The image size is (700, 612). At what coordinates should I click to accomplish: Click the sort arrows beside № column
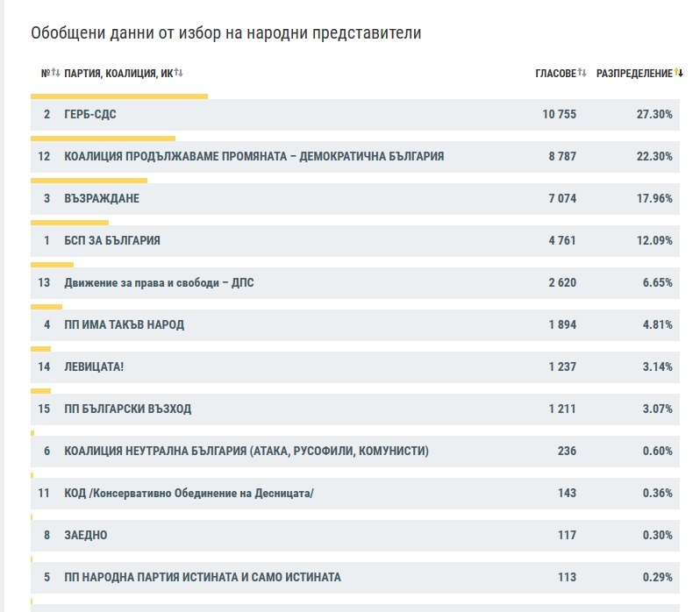tap(54, 73)
